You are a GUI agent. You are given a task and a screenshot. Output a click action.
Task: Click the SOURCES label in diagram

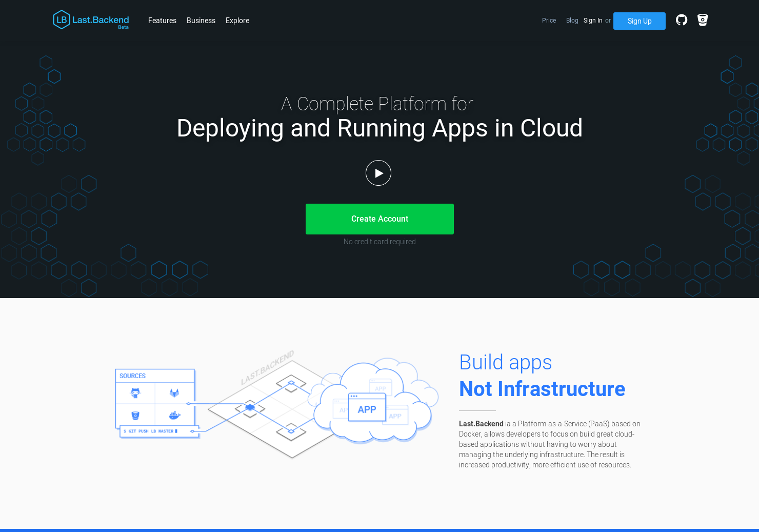(x=132, y=376)
